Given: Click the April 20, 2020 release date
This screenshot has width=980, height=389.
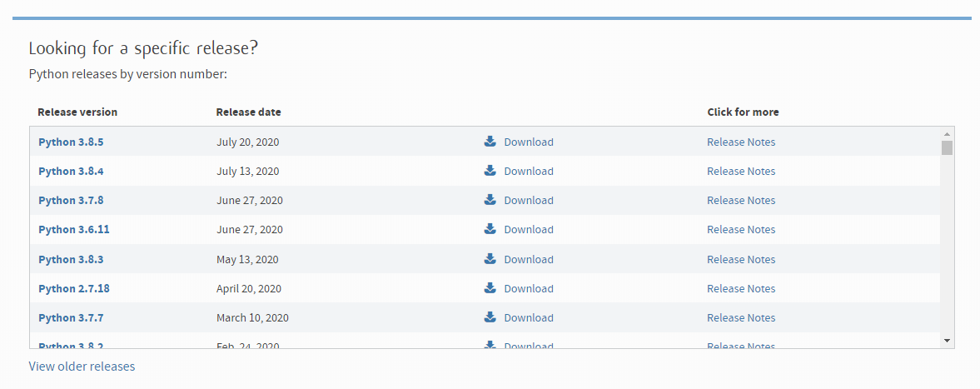Looking at the screenshot, I should [x=249, y=289].
